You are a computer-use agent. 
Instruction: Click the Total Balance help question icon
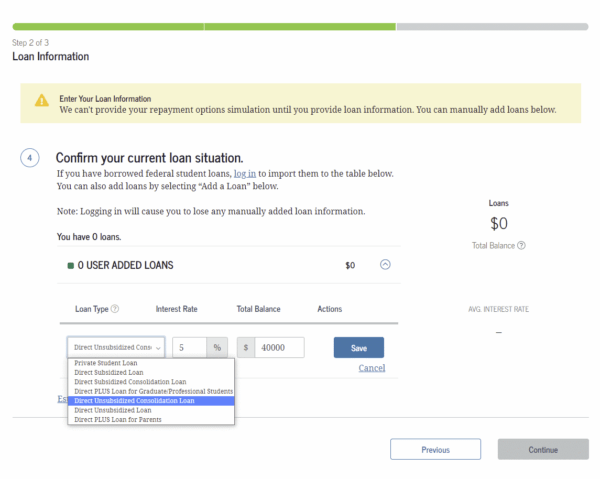[x=522, y=245]
